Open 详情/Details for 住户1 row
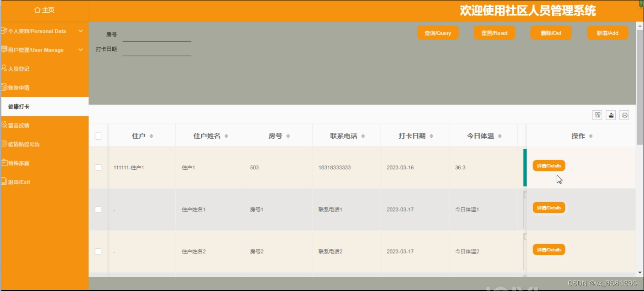644x291 pixels. pyautogui.click(x=549, y=166)
